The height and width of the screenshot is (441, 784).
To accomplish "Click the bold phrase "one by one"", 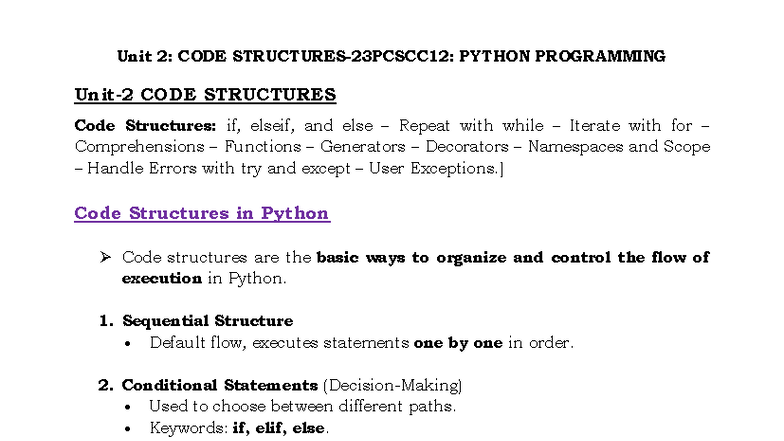I will coord(458,343).
